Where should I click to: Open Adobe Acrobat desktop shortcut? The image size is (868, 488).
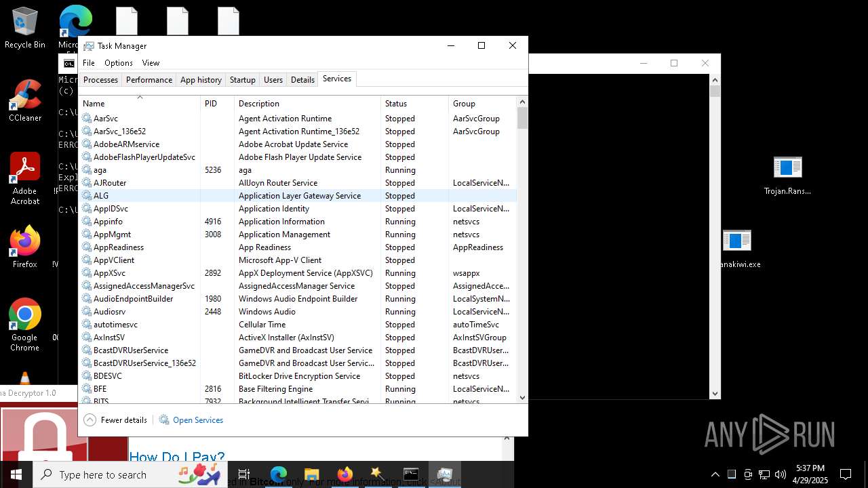[x=25, y=178]
